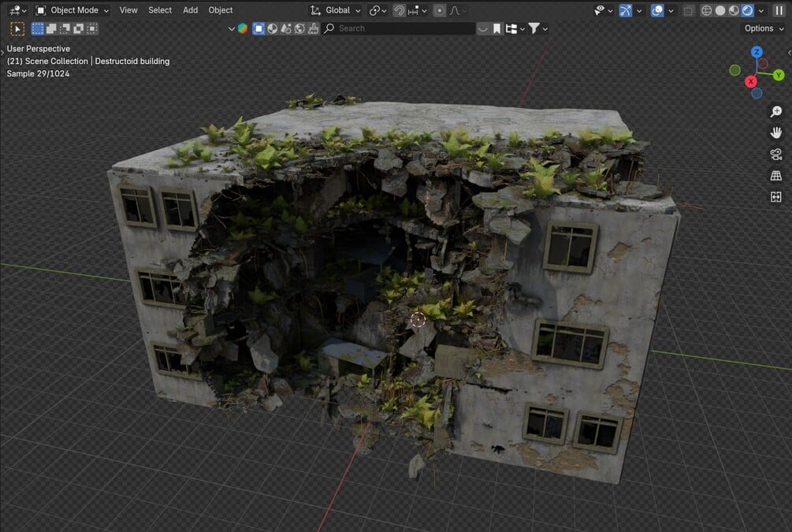
Task: Click the 3D cursor in the viewport
Action: 418,319
